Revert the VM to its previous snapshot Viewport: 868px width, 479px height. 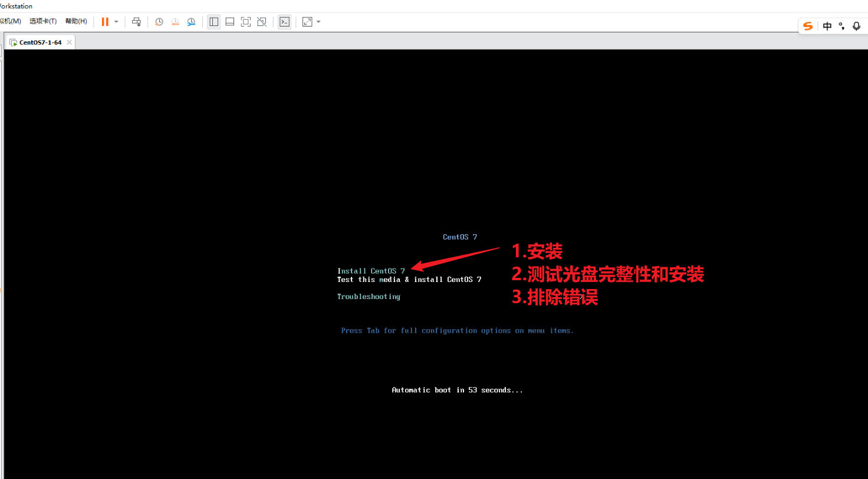175,22
